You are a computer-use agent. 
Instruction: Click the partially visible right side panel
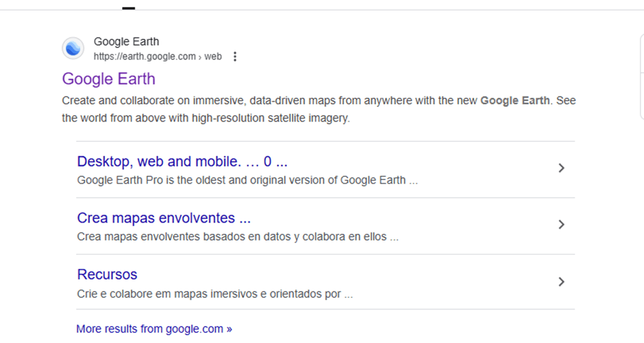(x=641, y=76)
